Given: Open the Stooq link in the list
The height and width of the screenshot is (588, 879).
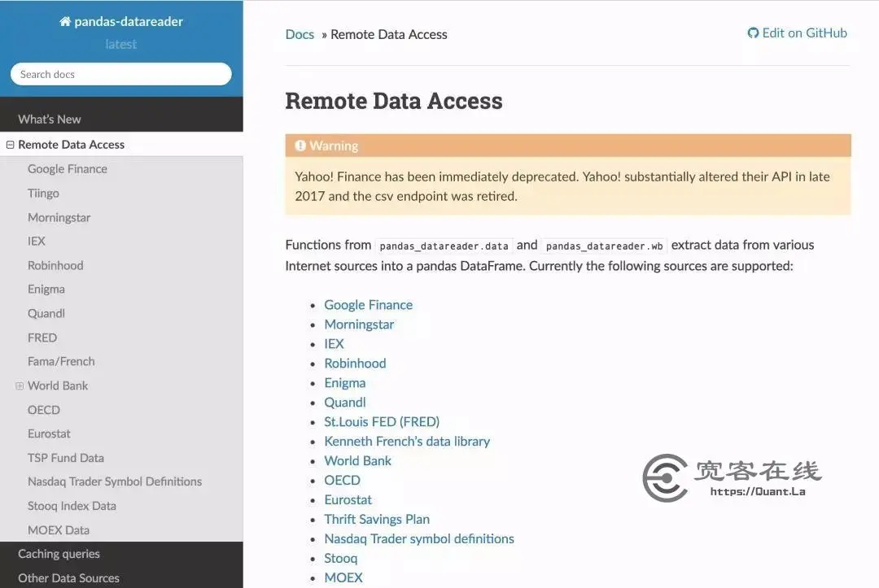Looking at the screenshot, I should [340, 559].
